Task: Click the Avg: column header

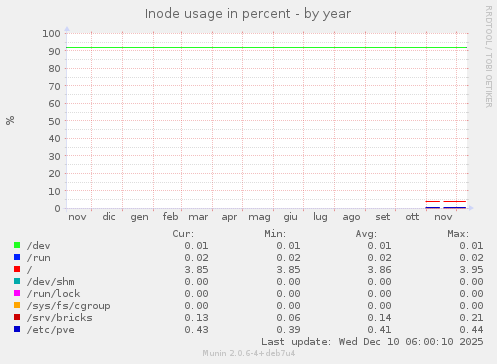Action: tap(366, 234)
